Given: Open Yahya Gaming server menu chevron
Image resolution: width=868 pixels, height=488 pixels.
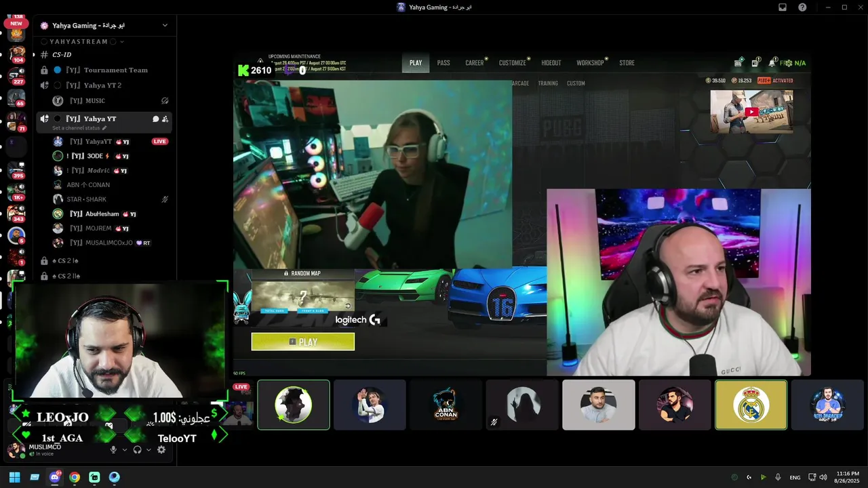Looking at the screenshot, I should (165, 25).
